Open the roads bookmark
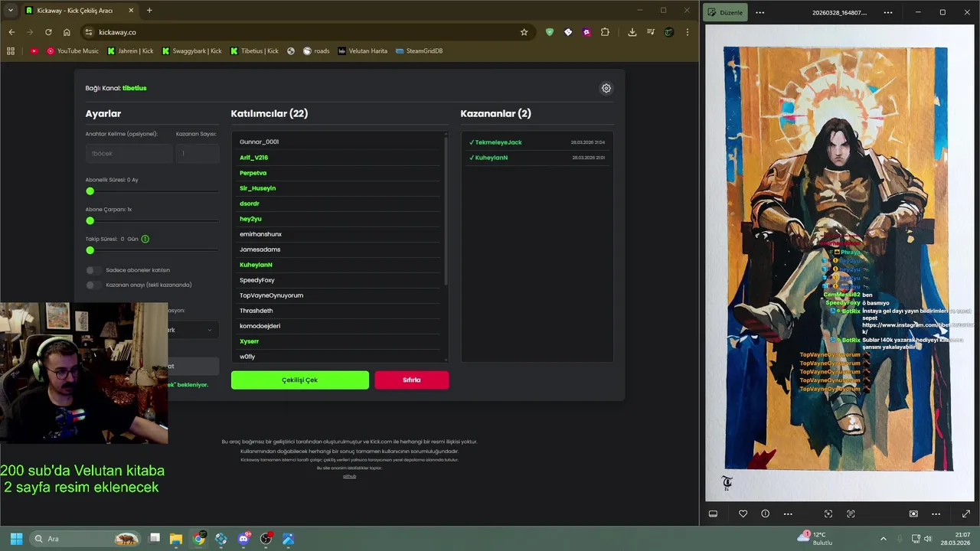Image resolution: width=980 pixels, height=551 pixels. (316, 51)
